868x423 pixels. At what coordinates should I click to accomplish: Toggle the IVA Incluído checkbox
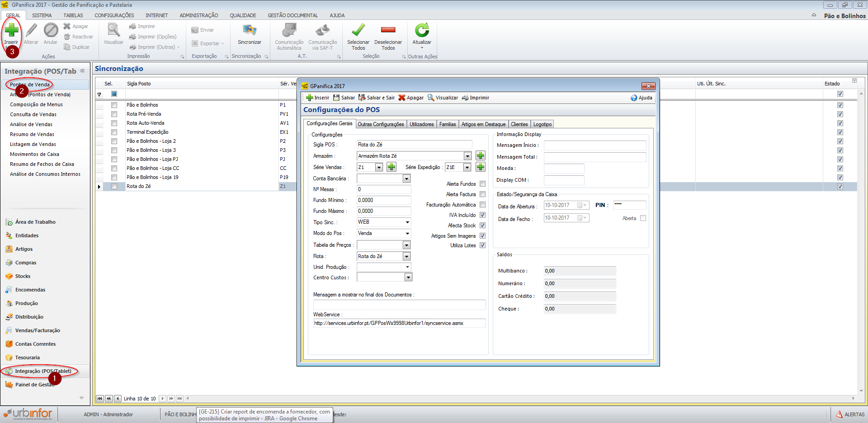point(482,215)
